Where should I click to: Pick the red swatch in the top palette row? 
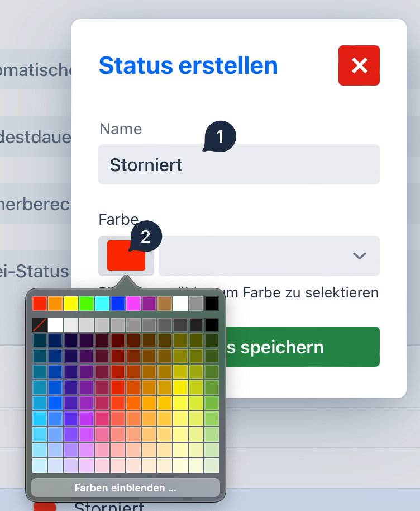coord(40,303)
